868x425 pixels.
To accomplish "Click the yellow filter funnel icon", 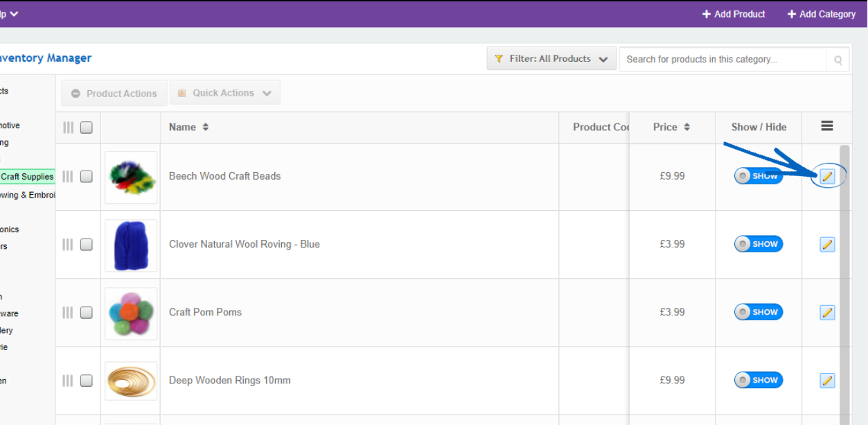I will click(x=499, y=58).
